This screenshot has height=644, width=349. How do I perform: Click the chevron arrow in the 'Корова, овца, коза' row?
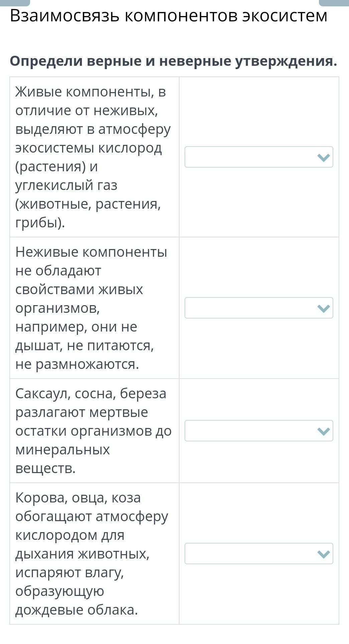[324, 554]
